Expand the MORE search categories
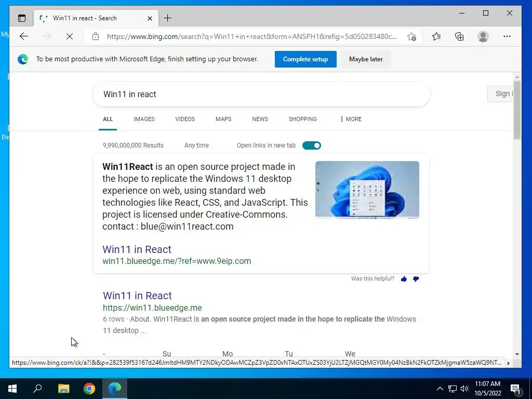Screen dimensions: 532x399 pyautogui.click(x=351, y=119)
